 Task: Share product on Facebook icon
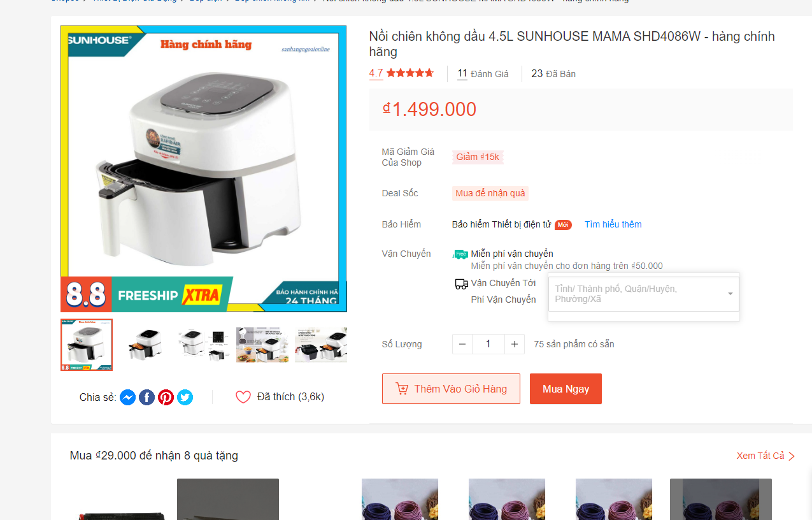[x=146, y=397]
